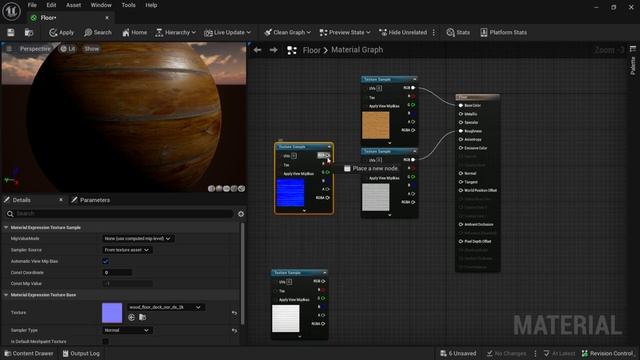Click the Material Graph breadcrumb
640x360 pixels.
[357, 50]
